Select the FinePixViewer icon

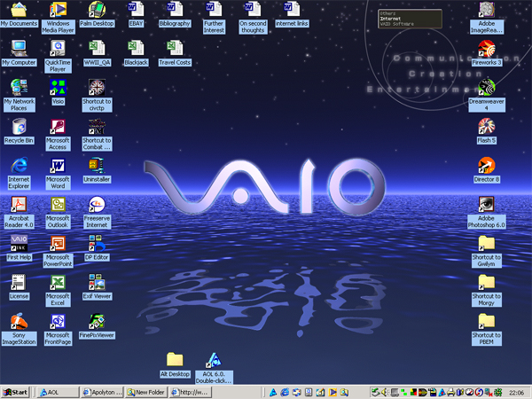97,321
